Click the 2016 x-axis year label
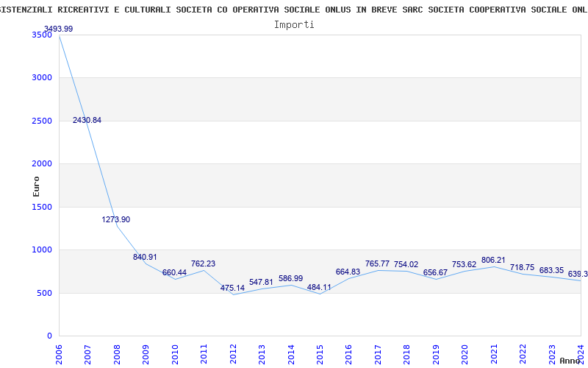 [348, 355]
